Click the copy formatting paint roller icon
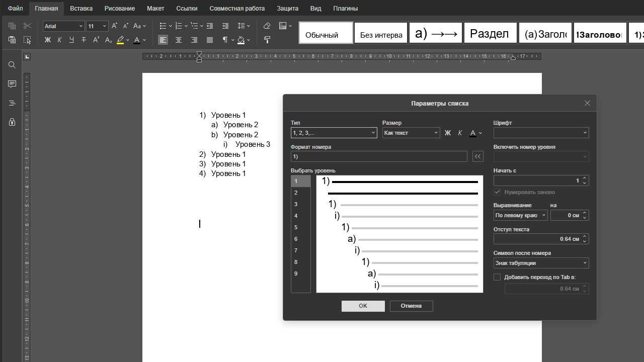Image resolution: width=644 pixels, height=362 pixels. pos(267,40)
